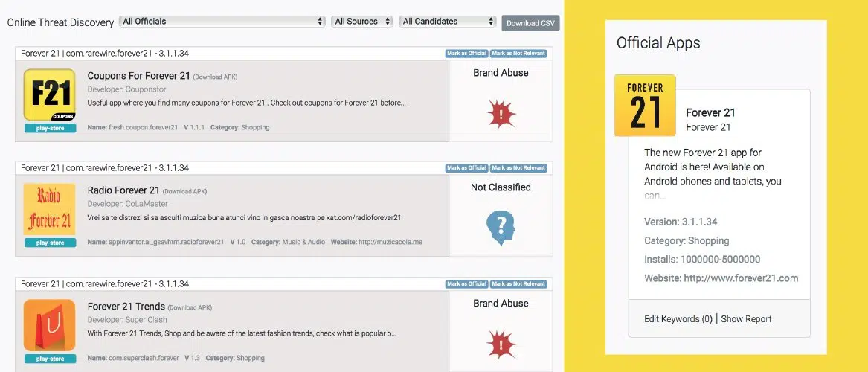Download APK for Coupons For Forever 21
The image size is (868, 372).
tap(216, 77)
